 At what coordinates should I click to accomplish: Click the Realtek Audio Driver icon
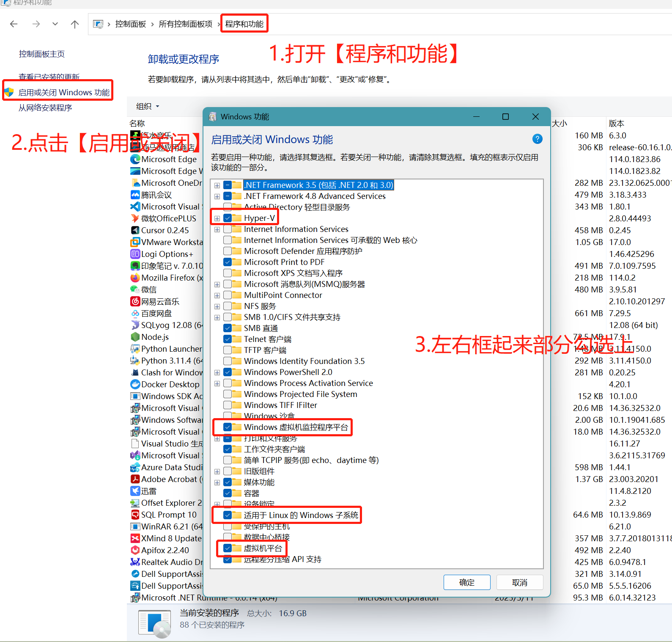(x=135, y=562)
